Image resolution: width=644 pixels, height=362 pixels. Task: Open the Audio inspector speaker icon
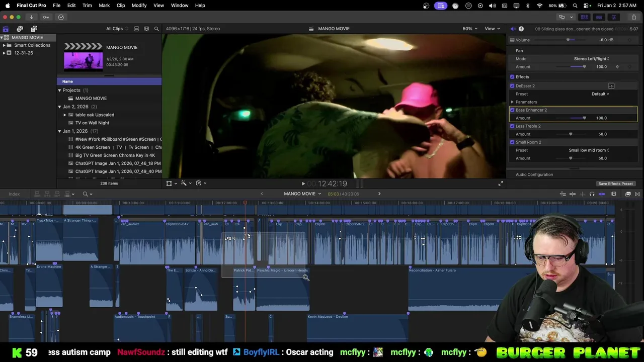[x=512, y=29]
